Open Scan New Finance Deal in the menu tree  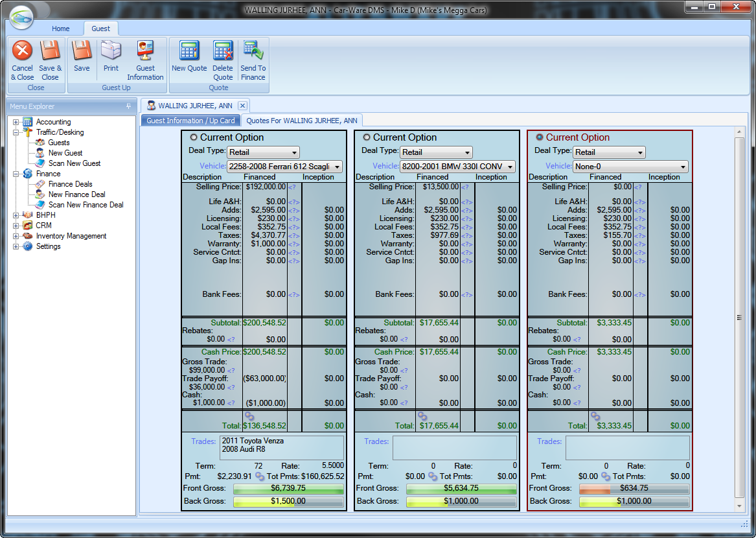pyautogui.click(x=86, y=205)
